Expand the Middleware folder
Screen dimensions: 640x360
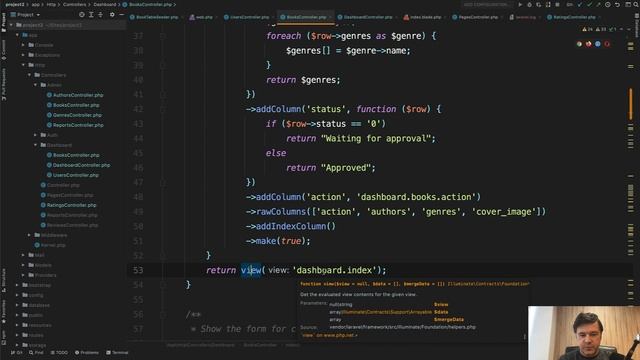(x=29, y=235)
